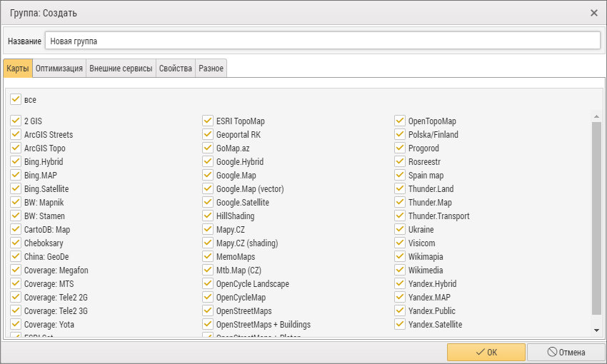Toggle ArcGIS Topo checkbox
Viewport: 607px width, 364px height.
click(x=16, y=148)
